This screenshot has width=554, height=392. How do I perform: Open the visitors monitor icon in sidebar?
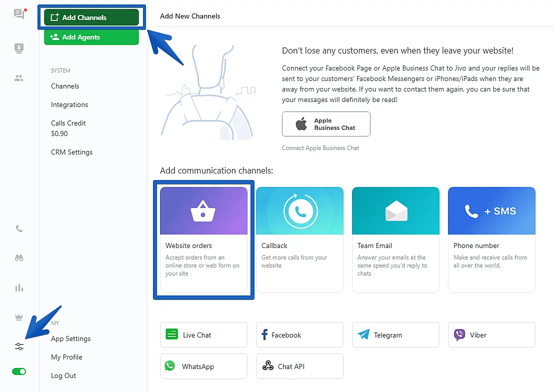click(x=19, y=48)
